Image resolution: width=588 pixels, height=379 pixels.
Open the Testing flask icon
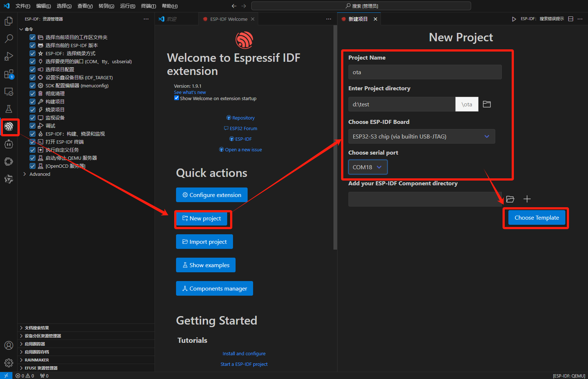(9, 109)
